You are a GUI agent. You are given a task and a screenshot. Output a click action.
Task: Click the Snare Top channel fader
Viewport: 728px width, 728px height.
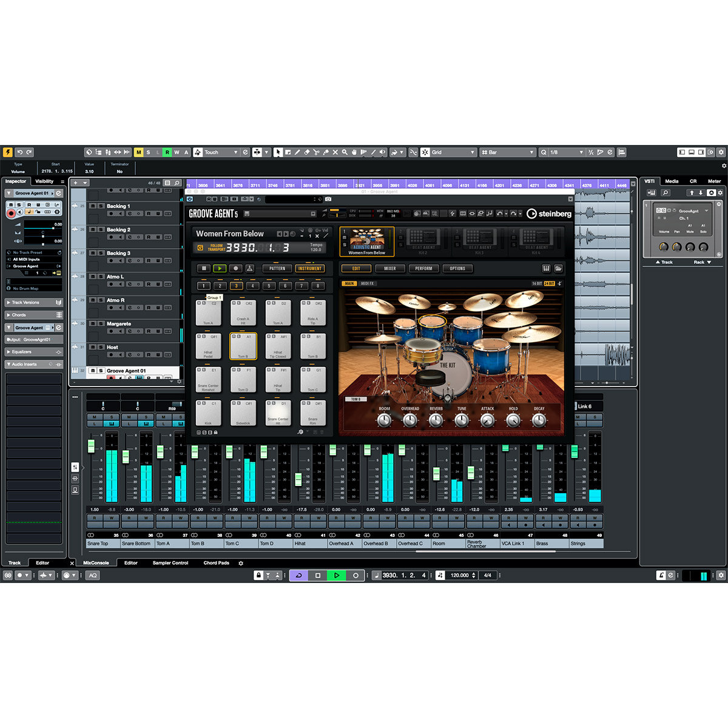pyautogui.click(x=92, y=446)
